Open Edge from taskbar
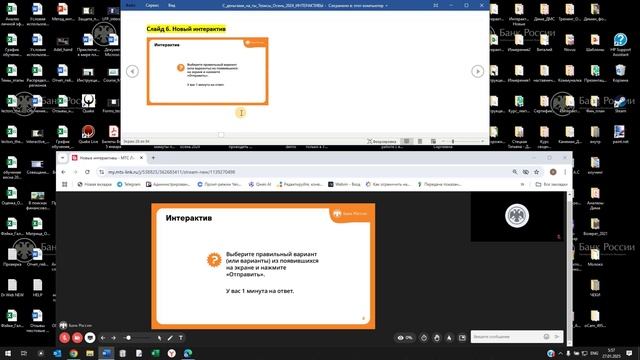 coord(188,353)
